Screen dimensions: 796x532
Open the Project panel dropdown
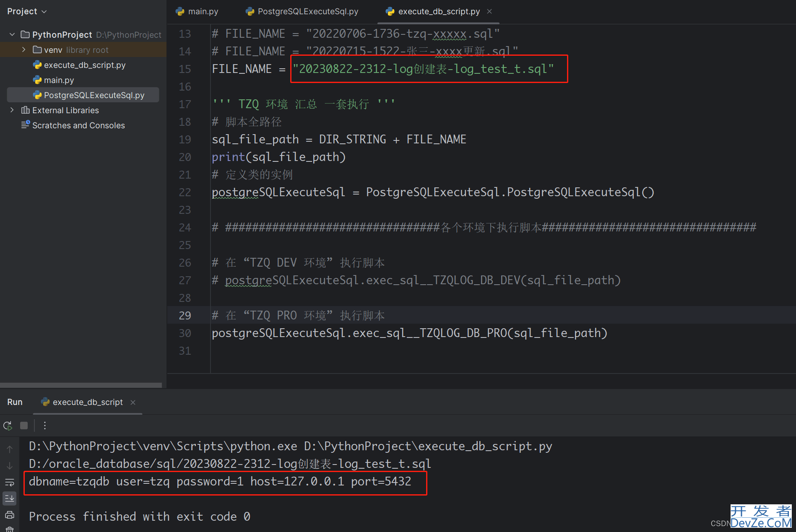click(27, 11)
